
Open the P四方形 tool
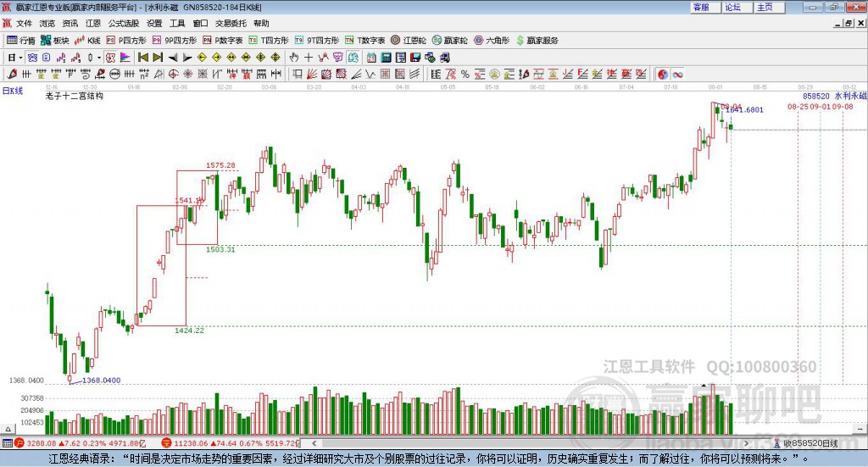(126, 41)
